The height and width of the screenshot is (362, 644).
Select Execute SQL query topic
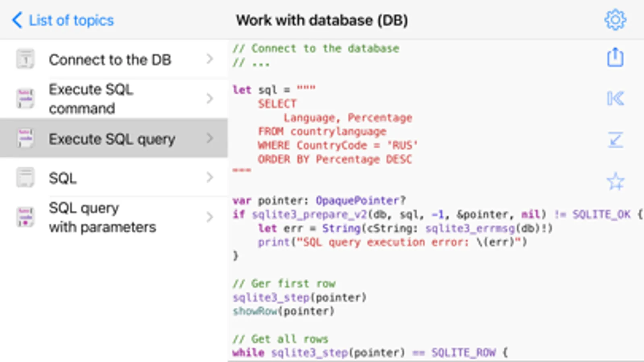point(114,138)
